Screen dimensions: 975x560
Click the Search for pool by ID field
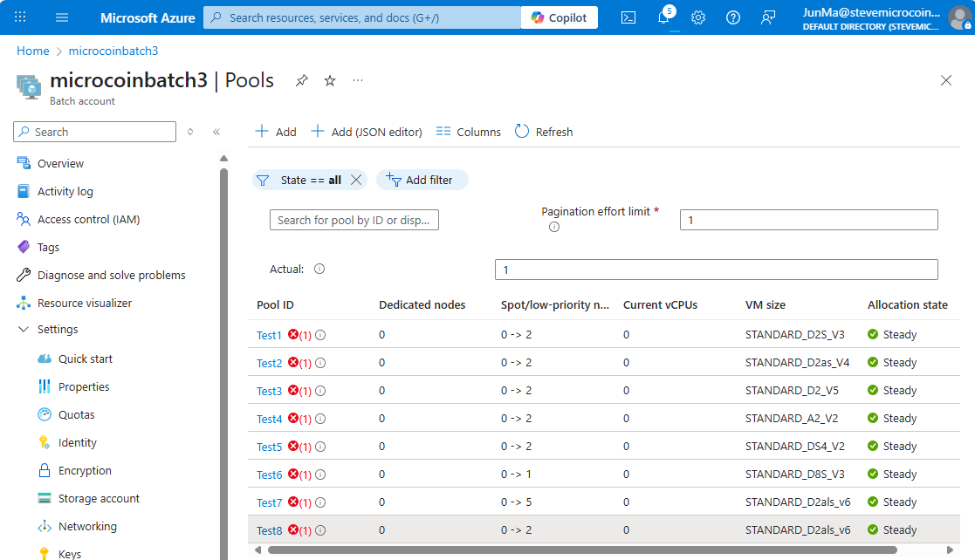(354, 220)
